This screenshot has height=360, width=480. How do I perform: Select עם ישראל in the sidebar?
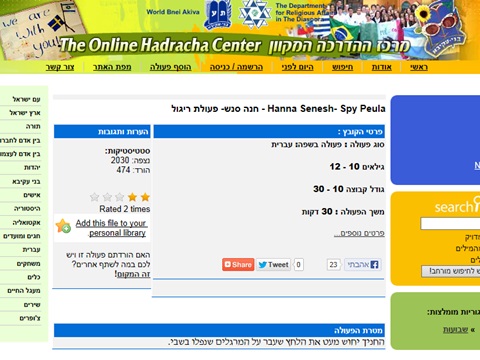click(x=26, y=99)
